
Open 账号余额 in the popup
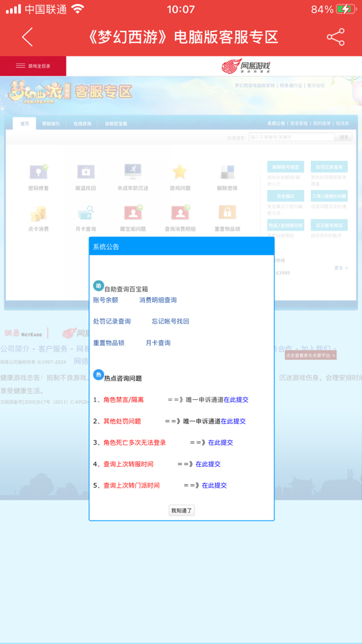105,301
